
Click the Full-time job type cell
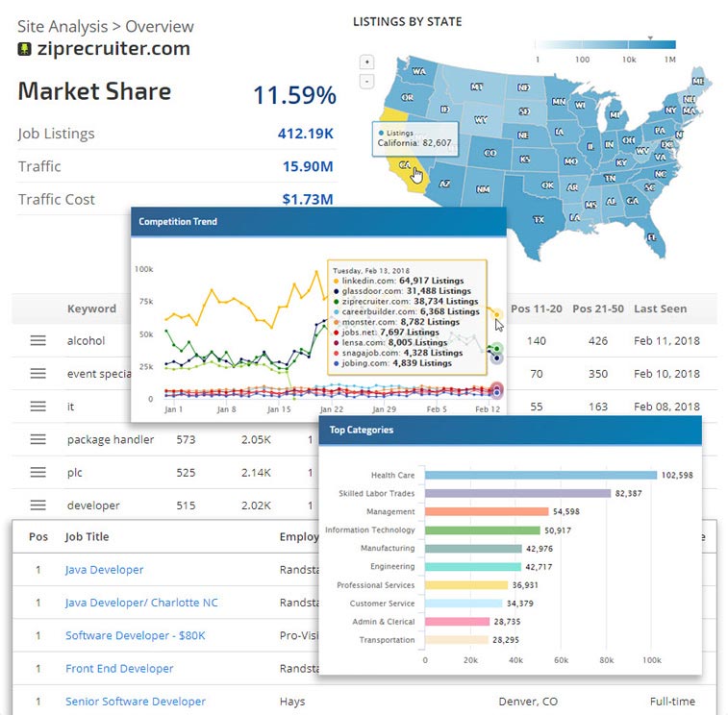[672, 702]
